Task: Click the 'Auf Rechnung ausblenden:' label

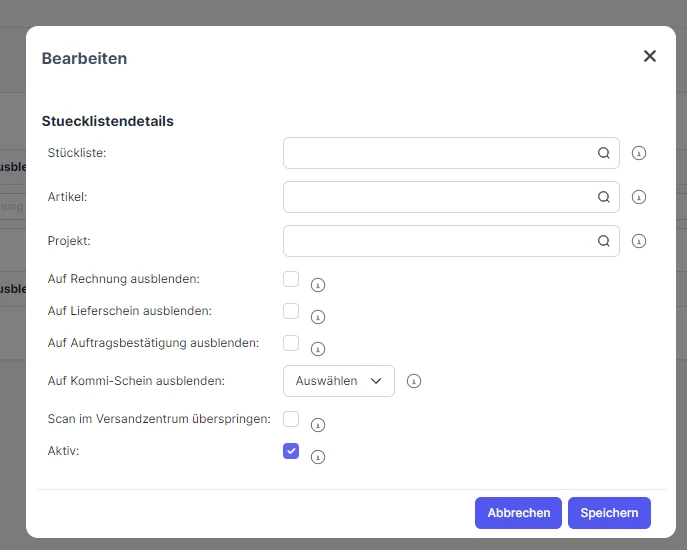Action: (124, 279)
